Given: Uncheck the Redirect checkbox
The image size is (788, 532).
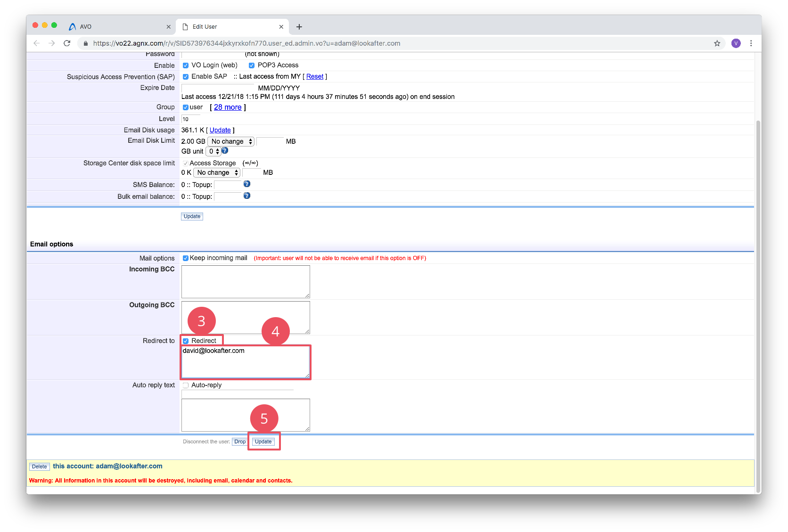Looking at the screenshot, I should tap(186, 341).
